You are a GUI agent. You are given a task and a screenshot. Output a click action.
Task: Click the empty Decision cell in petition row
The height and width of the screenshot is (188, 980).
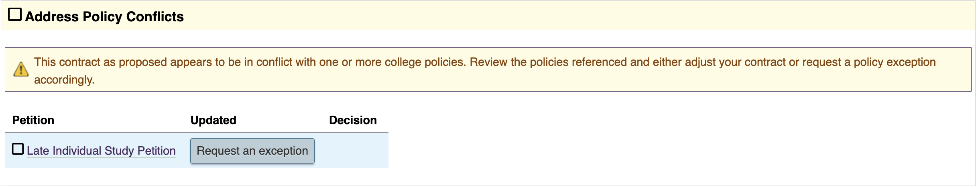[353, 151]
